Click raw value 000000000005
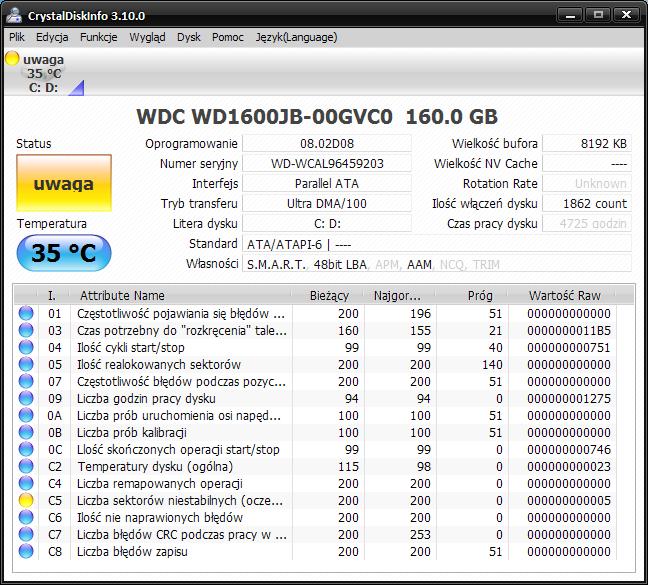The image size is (648, 585). click(569, 500)
